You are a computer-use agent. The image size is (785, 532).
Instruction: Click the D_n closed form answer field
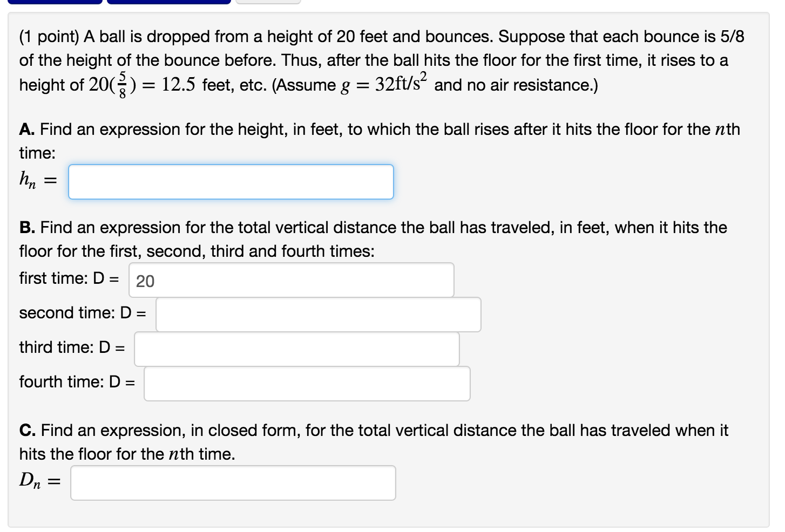click(x=232, y=483)
